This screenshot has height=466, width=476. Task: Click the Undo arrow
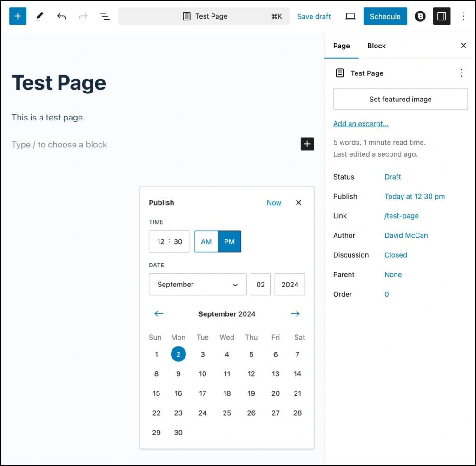click(61, 16)
